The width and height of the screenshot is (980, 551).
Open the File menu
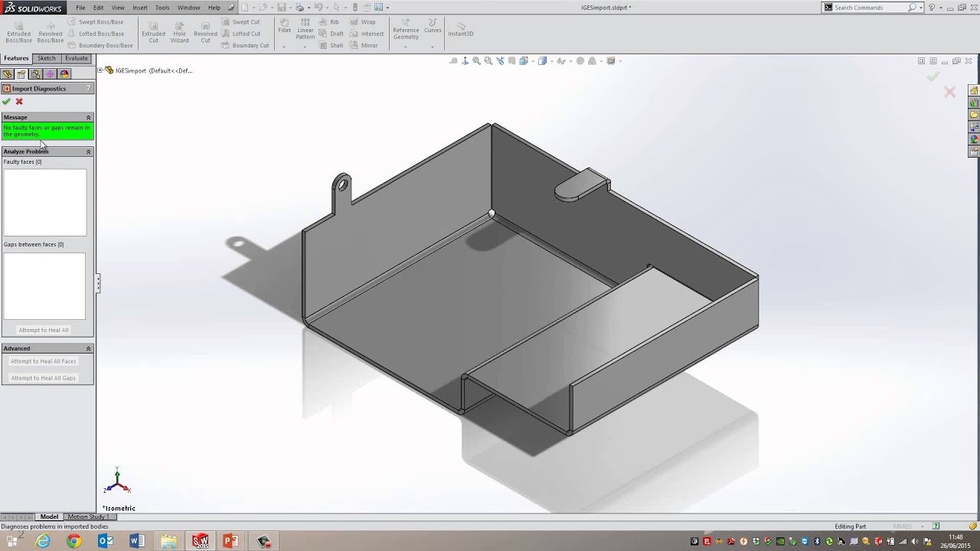tap(80, 8)
